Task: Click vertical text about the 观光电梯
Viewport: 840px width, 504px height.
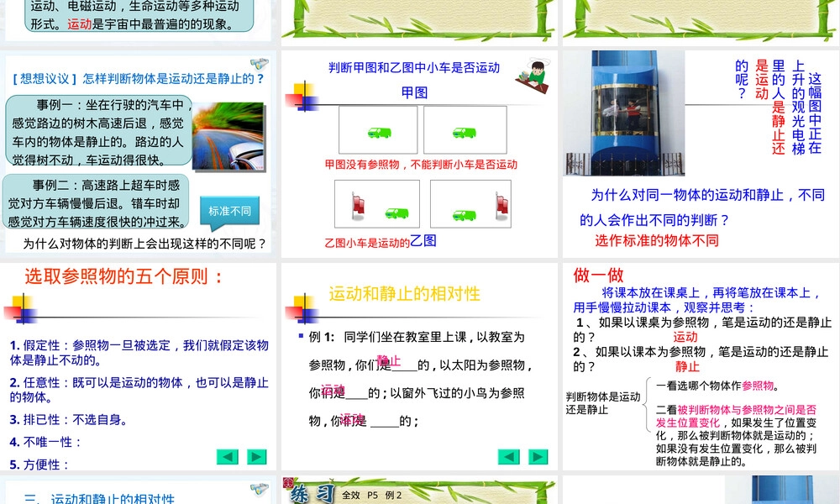Action: (x=779, y=107)
